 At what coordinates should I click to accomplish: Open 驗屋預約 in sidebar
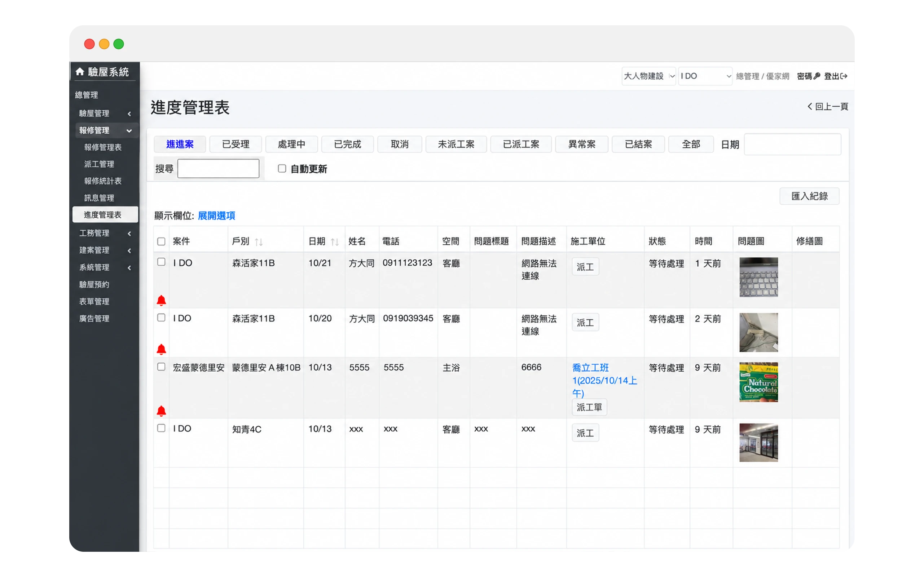coord(94,285)
